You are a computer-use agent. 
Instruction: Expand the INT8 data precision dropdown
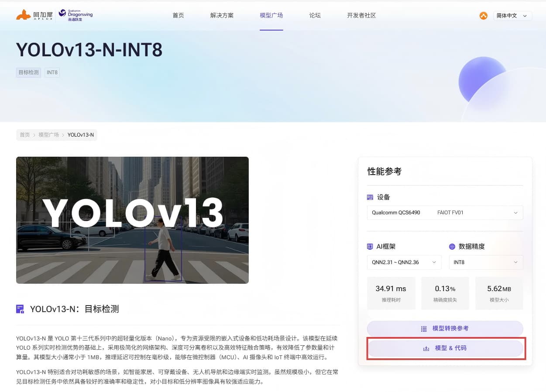(x=486, y=262)
